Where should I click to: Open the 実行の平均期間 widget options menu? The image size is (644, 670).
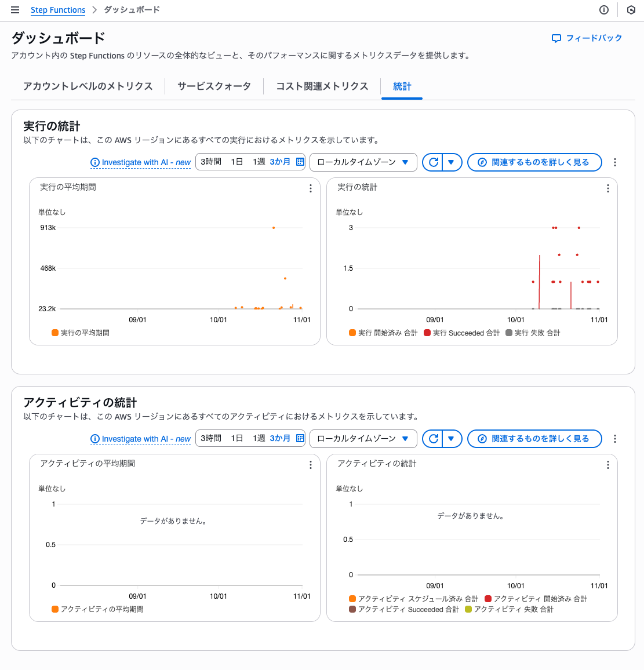point(310,188)
